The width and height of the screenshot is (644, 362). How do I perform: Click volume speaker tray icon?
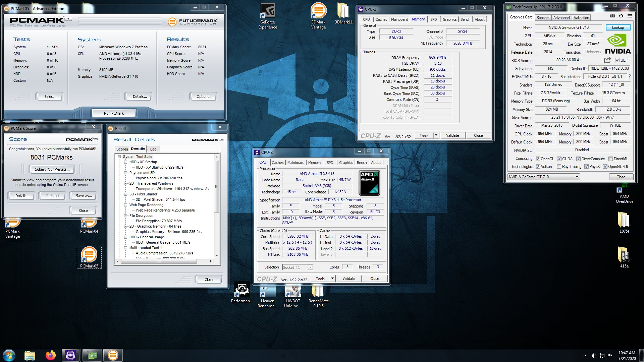coord(594,356)
